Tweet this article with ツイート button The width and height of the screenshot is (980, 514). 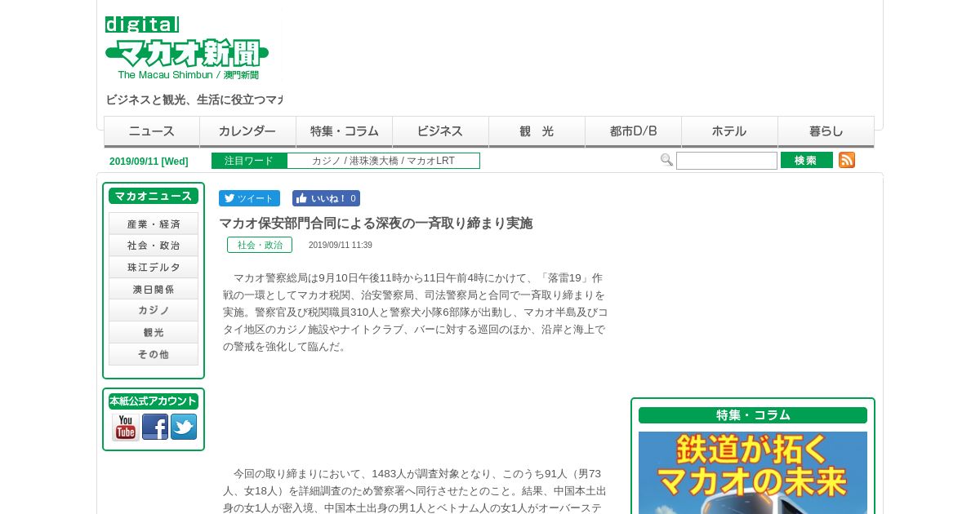(249, 198)
